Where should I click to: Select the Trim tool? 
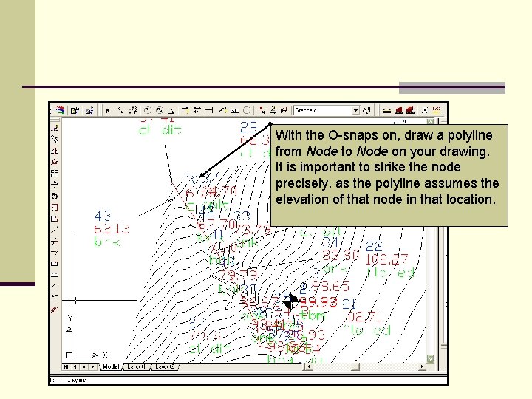[55, 242]
